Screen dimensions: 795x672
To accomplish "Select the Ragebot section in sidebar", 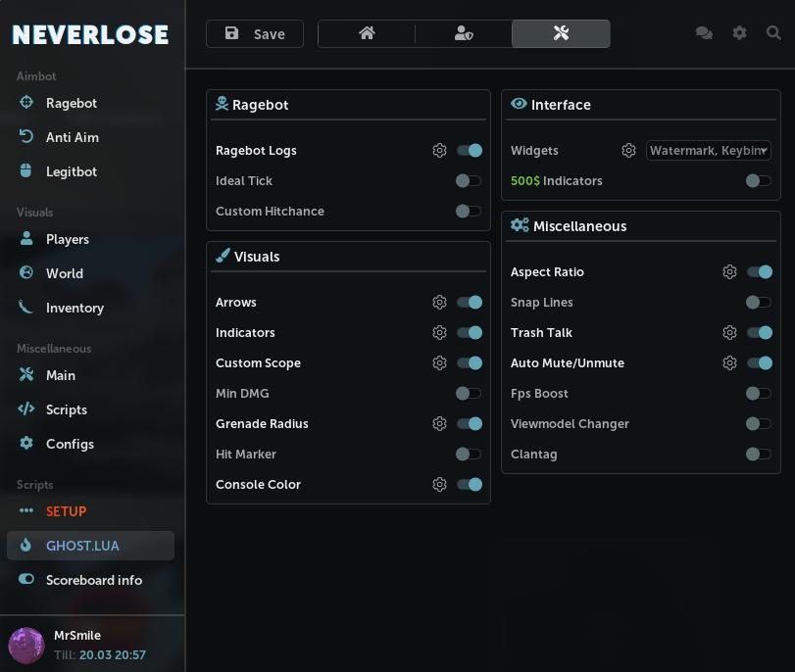I will click(68, 103).
